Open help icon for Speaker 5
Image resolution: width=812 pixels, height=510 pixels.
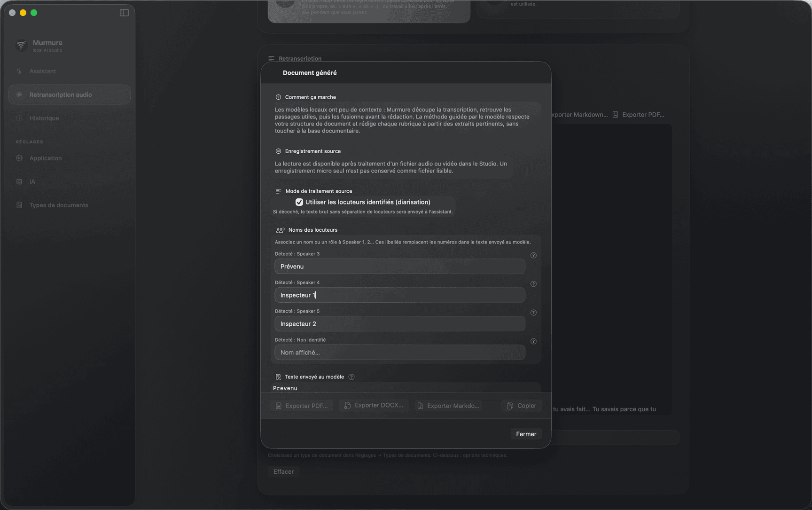(x=533, y=313)
